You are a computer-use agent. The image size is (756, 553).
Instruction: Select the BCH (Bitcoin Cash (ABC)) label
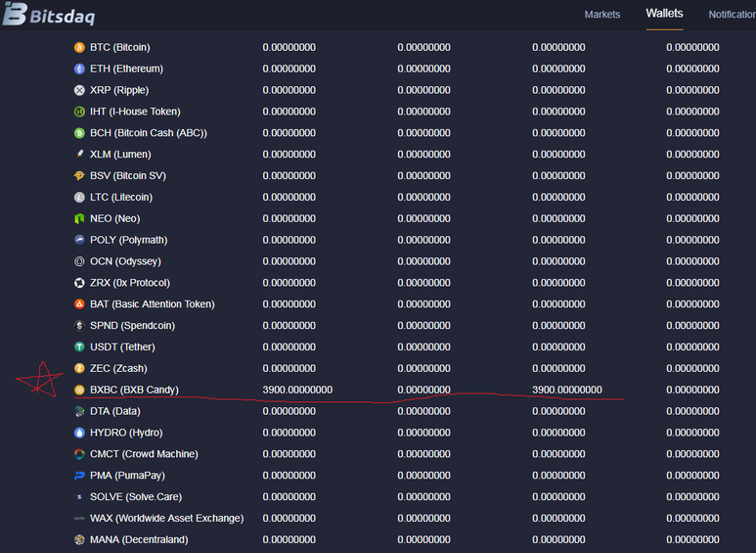pyautogui.click(x=149, y=133)
